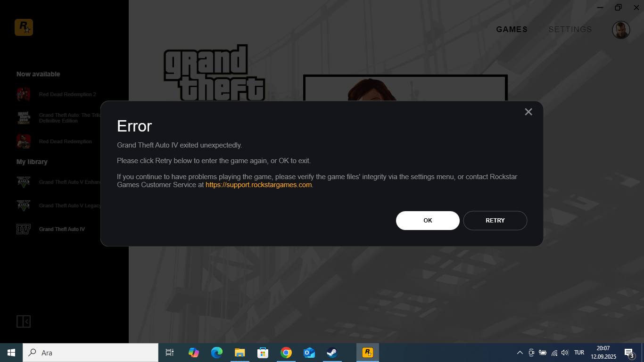Click the TUR input language indicator
The height and width of the screenshot is (362, 644).
coord(579,353)
